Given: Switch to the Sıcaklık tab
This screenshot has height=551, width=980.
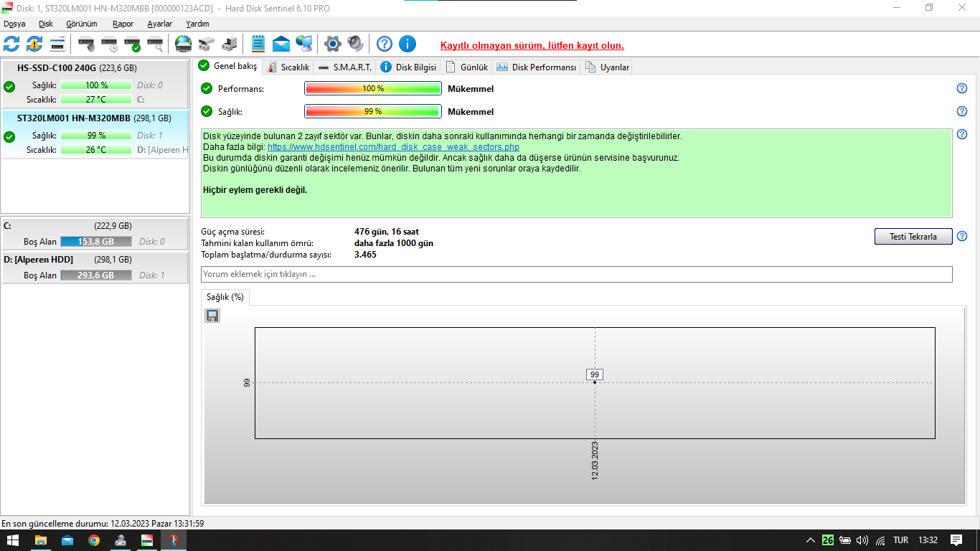Looking at the screenshot, I should click(288, 67).
